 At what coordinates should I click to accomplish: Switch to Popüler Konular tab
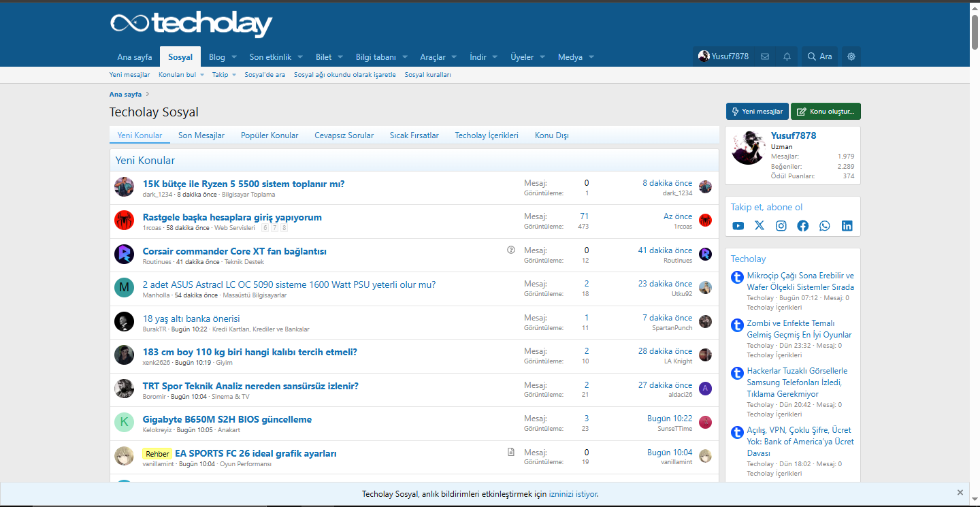(x=269, y=135)
